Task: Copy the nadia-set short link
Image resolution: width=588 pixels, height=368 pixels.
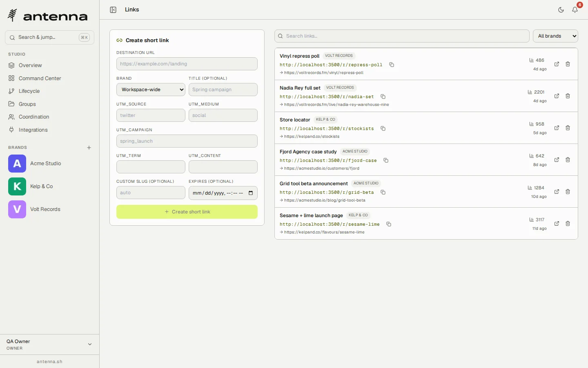Action: click(x=383, y=96)
